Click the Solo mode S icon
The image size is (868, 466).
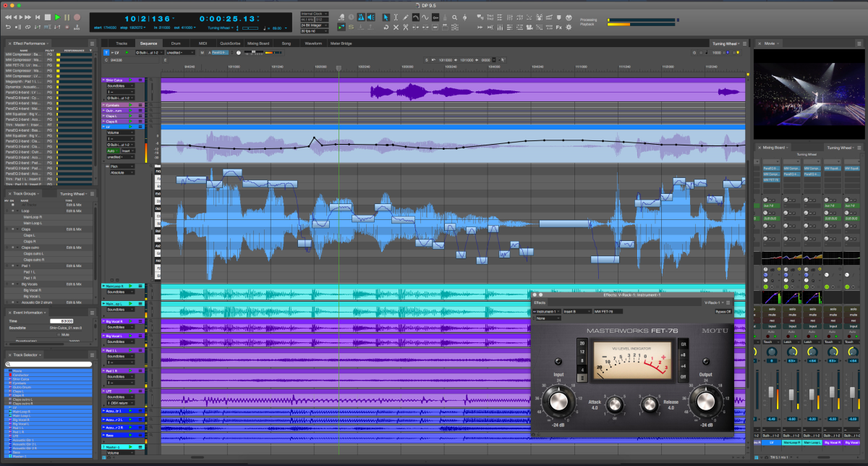point(352,27)
